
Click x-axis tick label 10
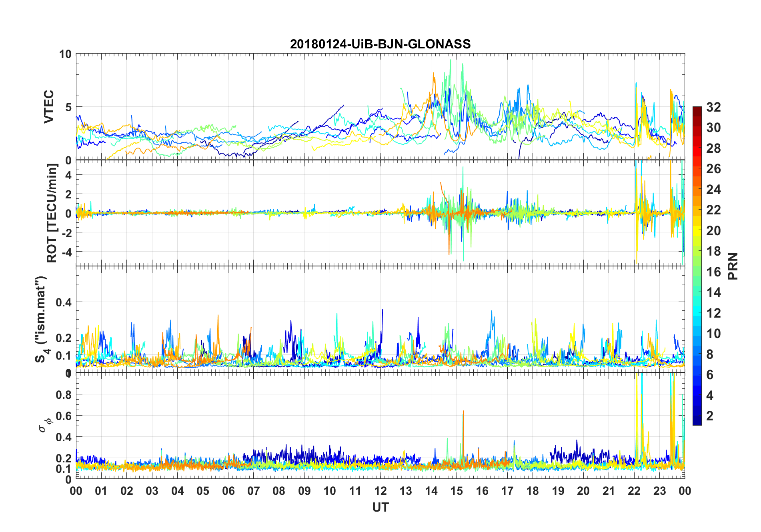click(x=330, y=491)
